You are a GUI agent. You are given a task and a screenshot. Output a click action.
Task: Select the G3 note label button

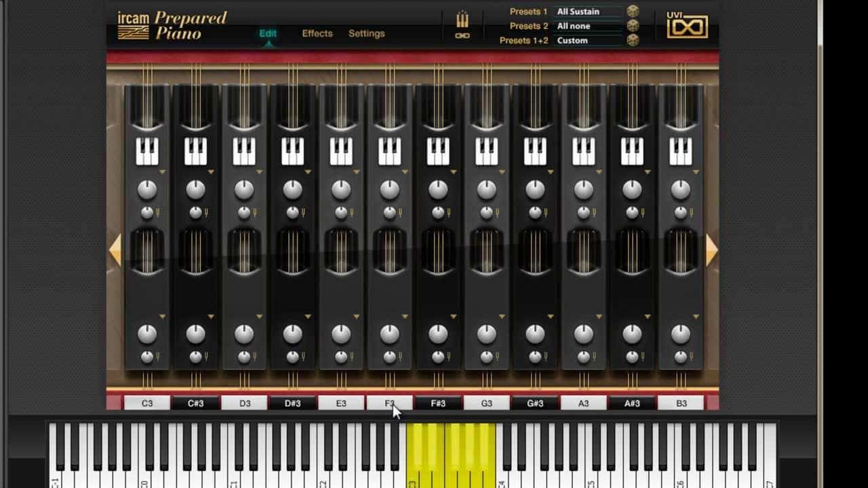click(x=487, y=403)
